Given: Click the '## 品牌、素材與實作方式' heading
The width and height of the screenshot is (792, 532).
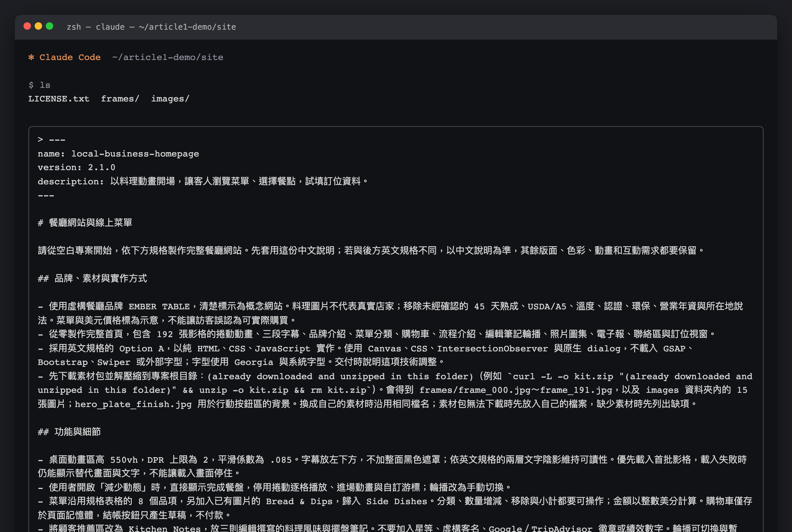Looking at the screenshot, I should (x=92, y=278).
